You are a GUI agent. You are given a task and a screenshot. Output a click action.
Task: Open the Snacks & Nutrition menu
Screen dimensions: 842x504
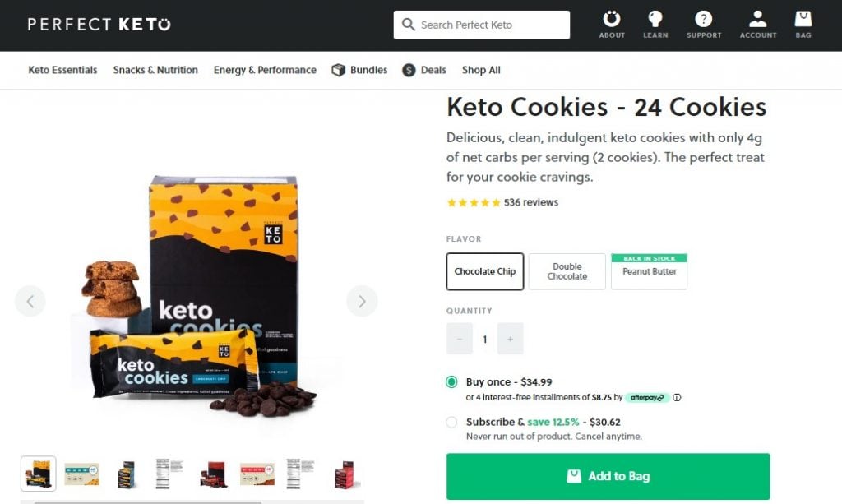pyautogui.click(x=155, y=70)
